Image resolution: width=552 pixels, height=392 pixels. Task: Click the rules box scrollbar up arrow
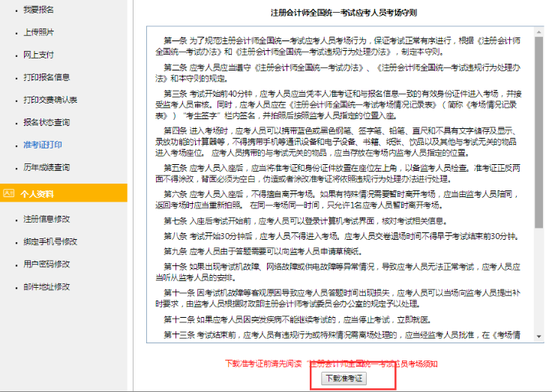tap(538, 31)
